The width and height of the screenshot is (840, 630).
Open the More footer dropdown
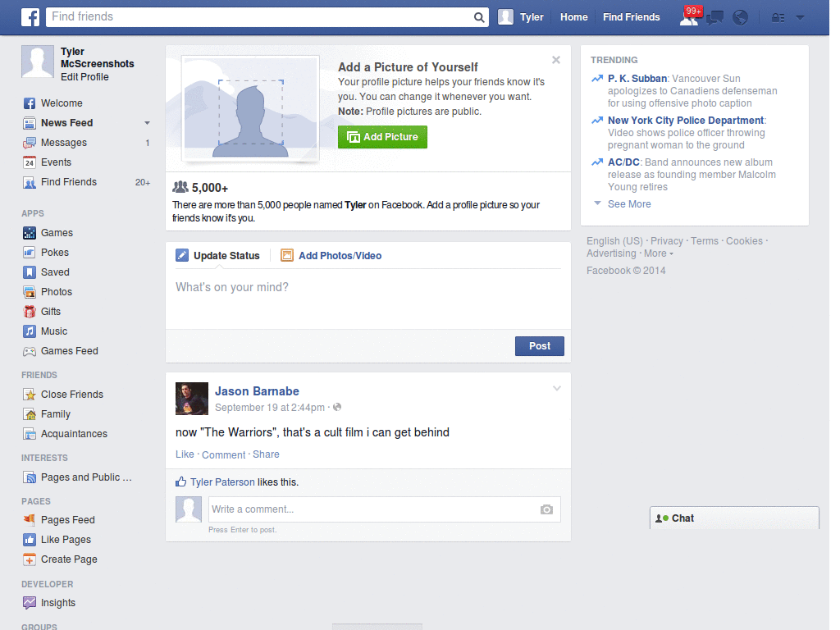pos(659,253)
